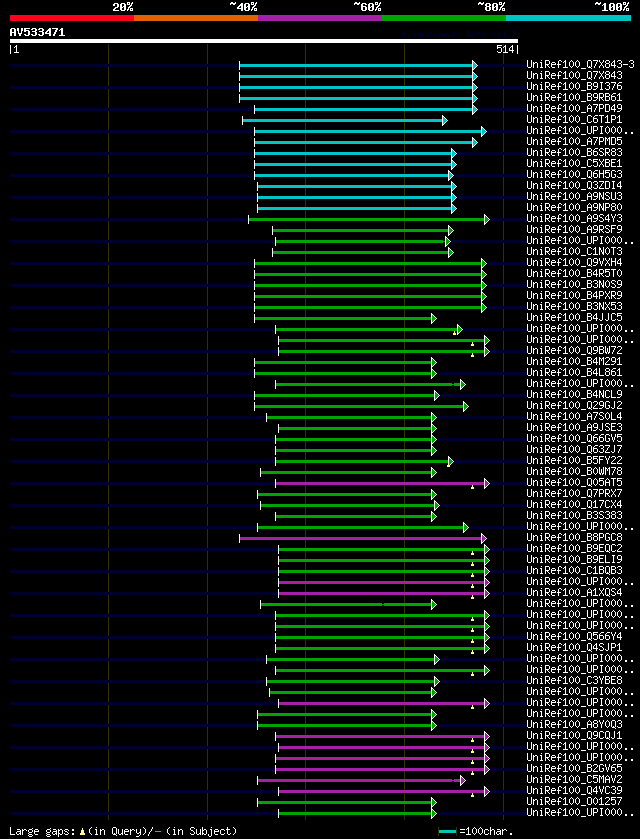Open the UniRef100_B4JJC5 hit label
This screenshot has width=640, height=839.
pos(575,318)
